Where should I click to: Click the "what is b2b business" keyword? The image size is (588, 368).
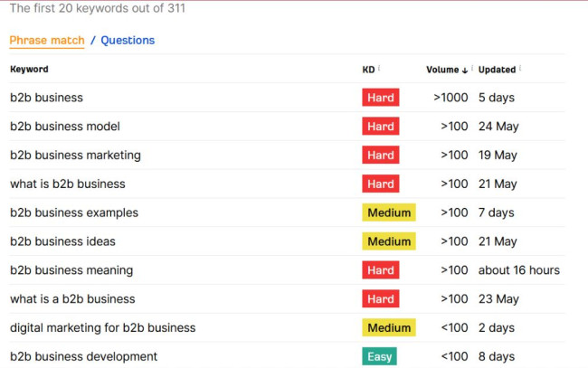(x=68, y=184)
